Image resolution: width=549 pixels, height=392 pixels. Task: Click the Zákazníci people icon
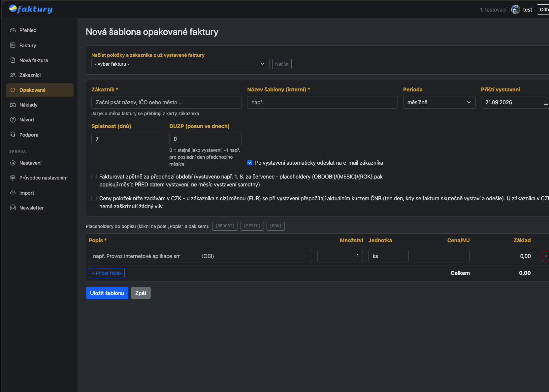(13, 75)
